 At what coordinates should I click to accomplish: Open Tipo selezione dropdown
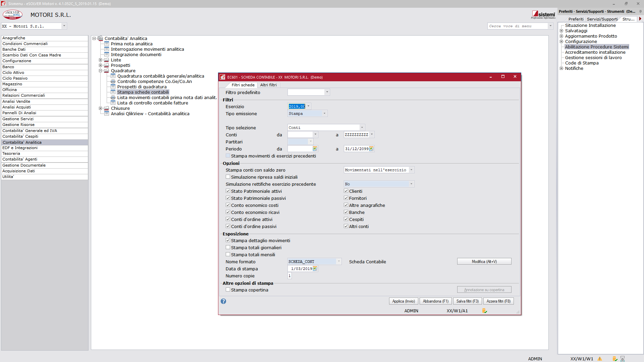[x=362, y=128]
